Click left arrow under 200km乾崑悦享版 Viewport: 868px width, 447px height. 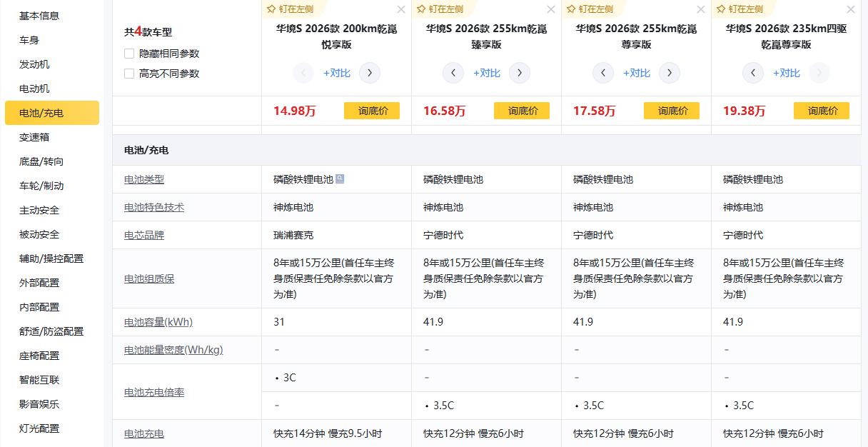pyautogui.click(x=303, y=73)
